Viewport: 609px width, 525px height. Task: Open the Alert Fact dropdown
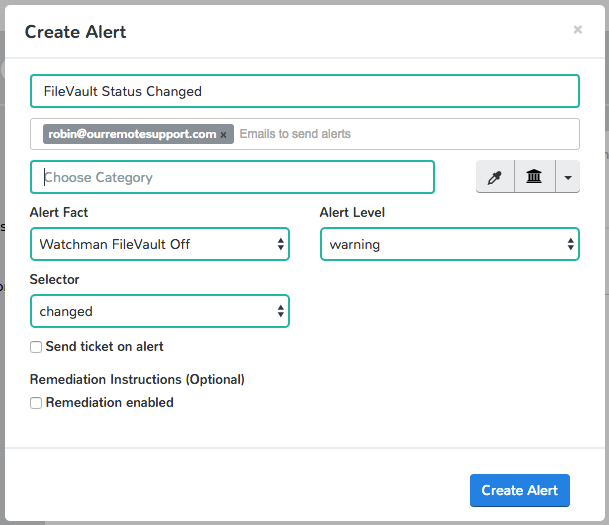point(160,244)
